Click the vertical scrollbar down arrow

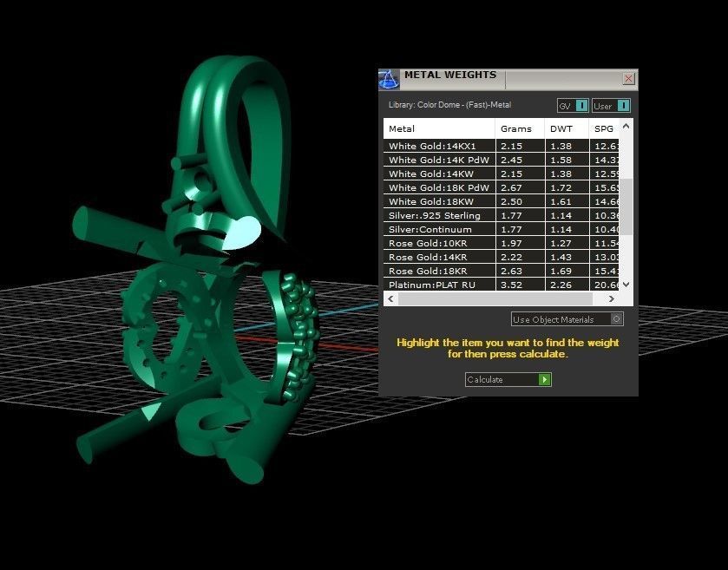[x=626, y=284]
